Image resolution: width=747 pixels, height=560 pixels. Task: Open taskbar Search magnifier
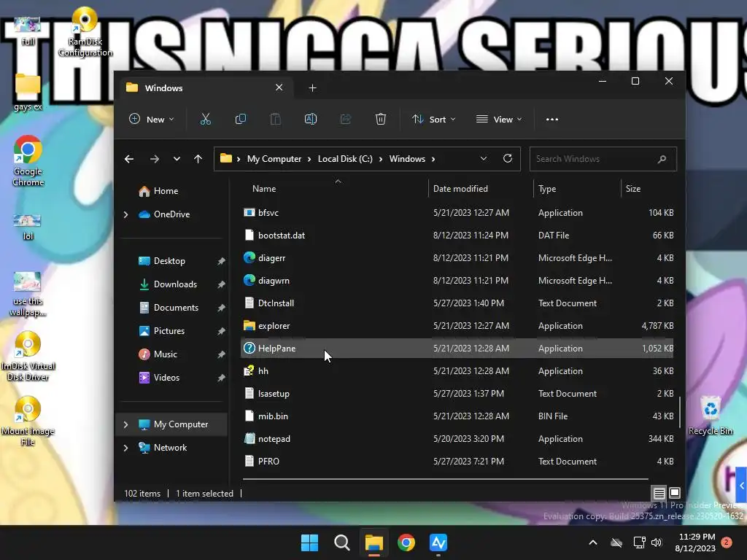[341, 542]
